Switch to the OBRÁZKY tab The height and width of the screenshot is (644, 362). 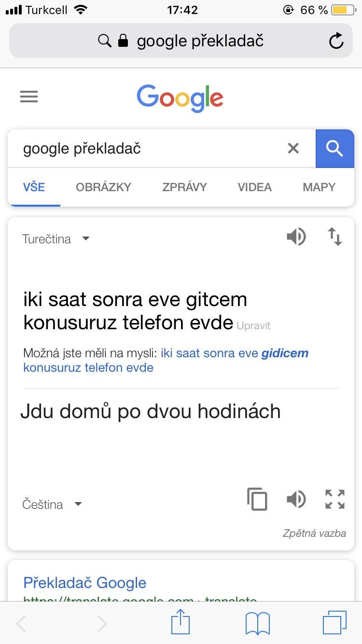tap(103, 187)
